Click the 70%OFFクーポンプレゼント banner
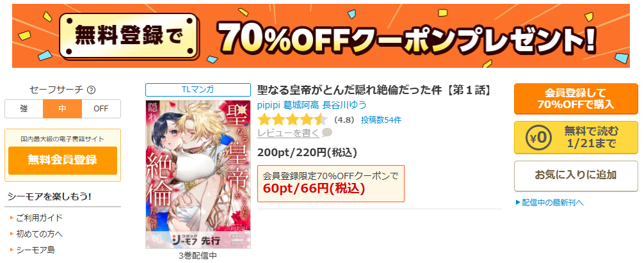The width and height of the screenshot is (644, 263). (x=321, y=36)
